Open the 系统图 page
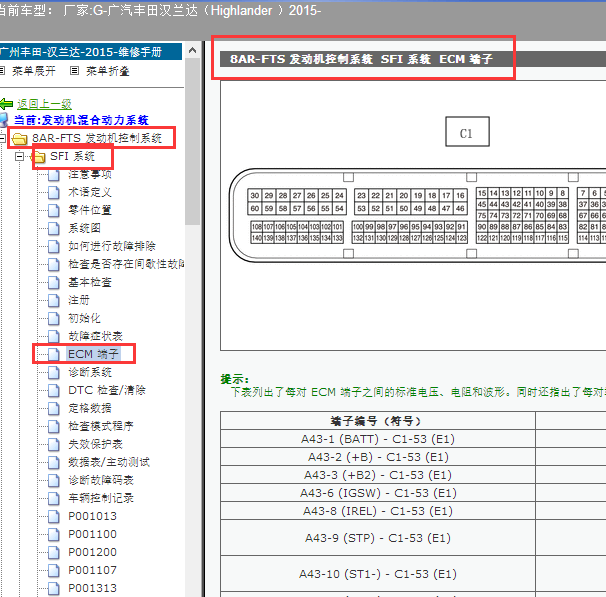The width and height of the screenshot is (606, 597). pos(84,228)
